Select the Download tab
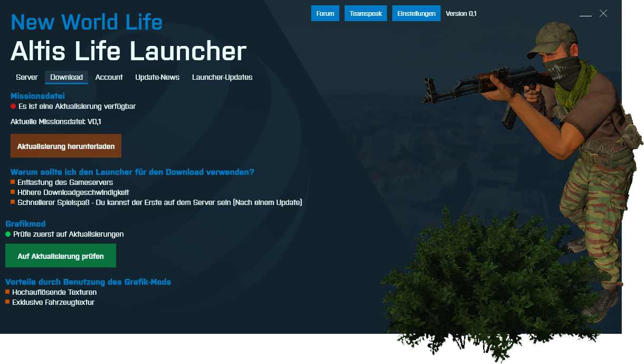 pos(67,77)
